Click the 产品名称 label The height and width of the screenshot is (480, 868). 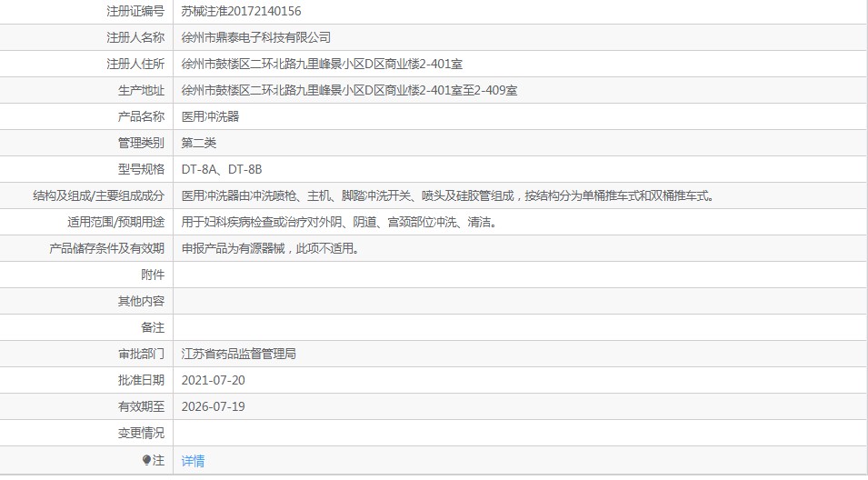click(141, 116)
